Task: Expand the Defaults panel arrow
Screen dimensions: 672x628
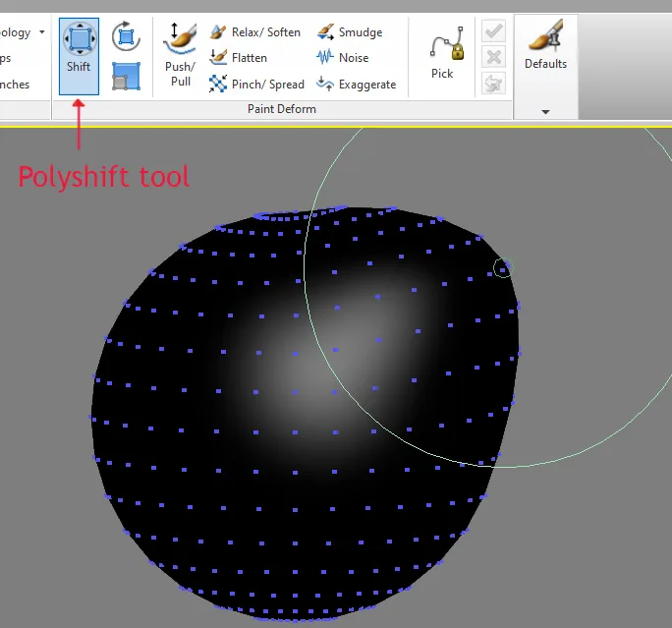Action: click(x=545, y=112)
